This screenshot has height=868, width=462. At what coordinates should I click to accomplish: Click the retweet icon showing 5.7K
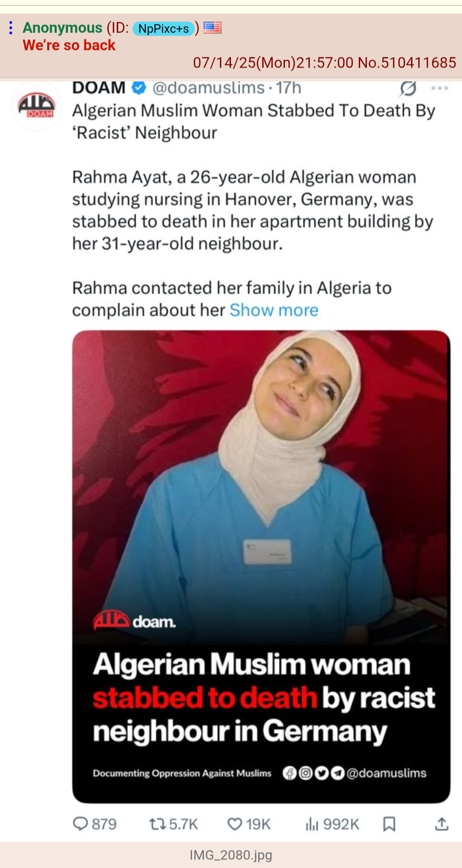(x=157, y=824)
